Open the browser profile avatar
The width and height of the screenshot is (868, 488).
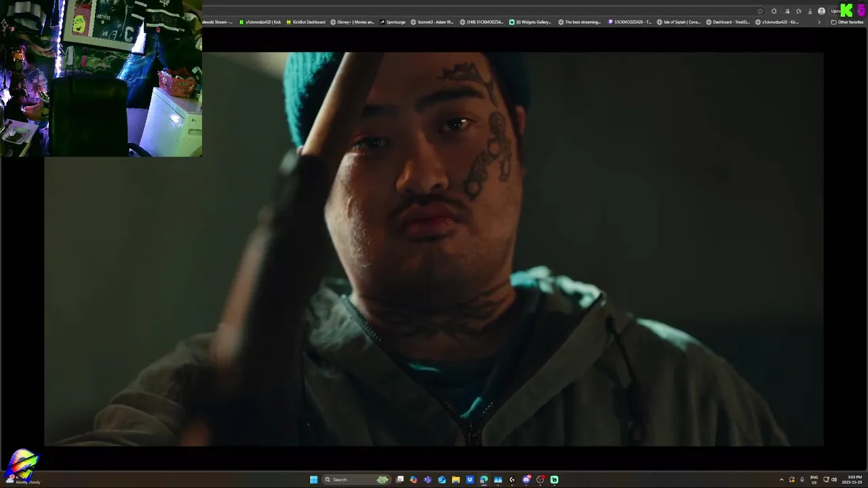pyautogui.click(x=821, y=12)
